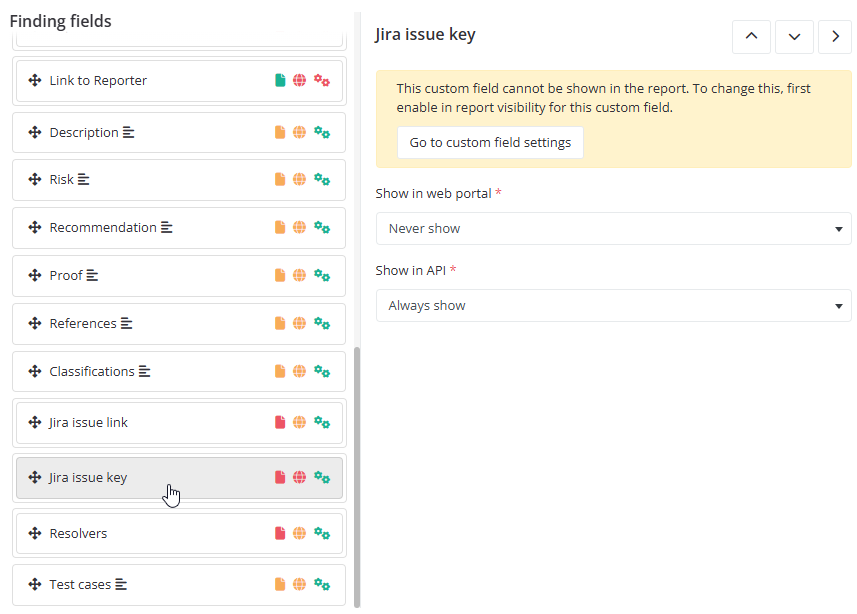This screenshot has height=614, width=857.
Task: Click the gears icon on the Risk field
Action: pyautogui.click(x=322, y=179)
